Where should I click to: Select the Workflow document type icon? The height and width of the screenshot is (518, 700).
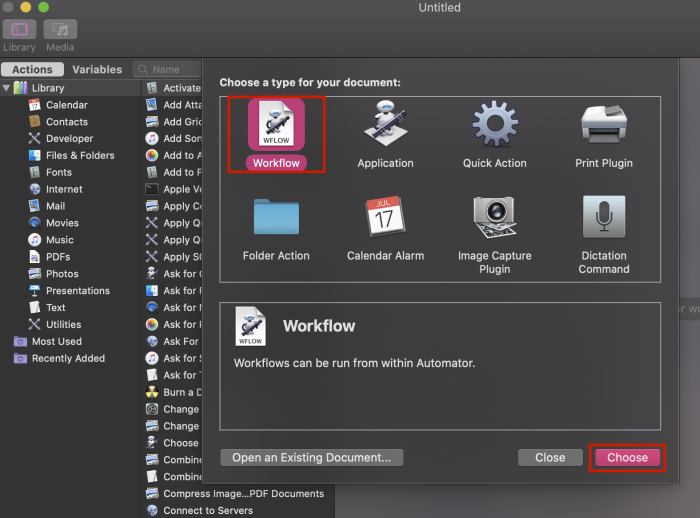276,125
